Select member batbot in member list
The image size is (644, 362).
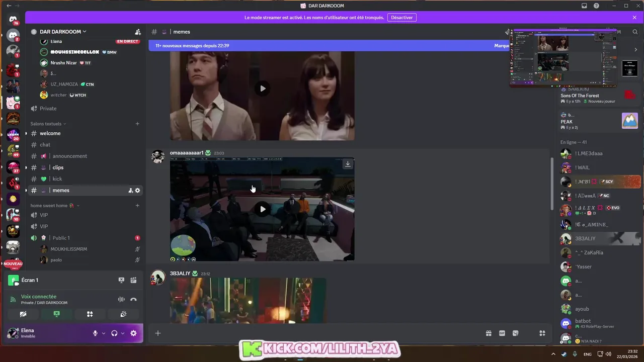click(x=600, y=323)
